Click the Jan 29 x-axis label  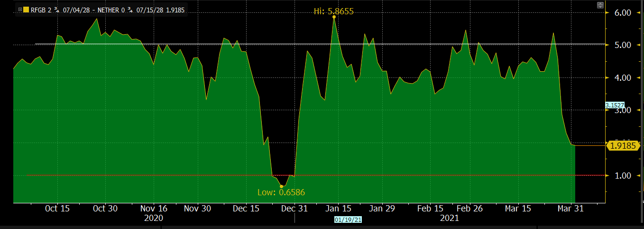point(382,208)
